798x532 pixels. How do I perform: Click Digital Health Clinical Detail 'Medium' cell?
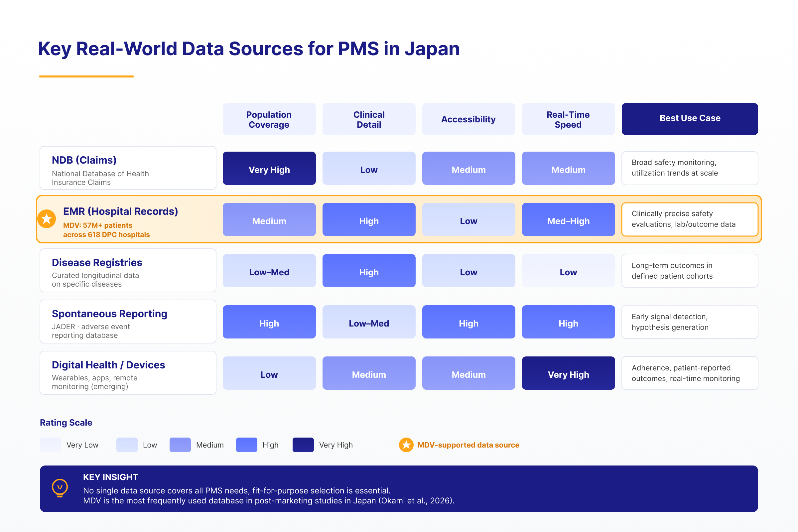point(369,373)
